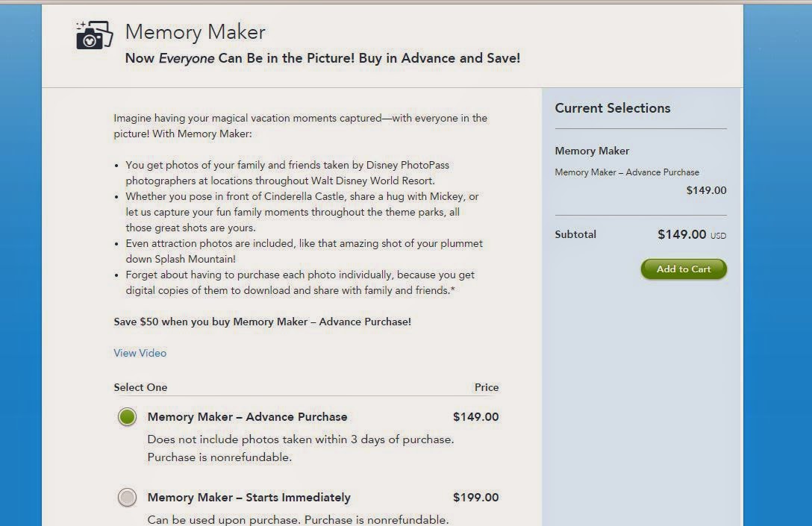Image resolution: width=812 pixels, height=526 pixels.
Task: Click the 'Buy in Advance and Save' tagline
Action: (x=322, y=58)
